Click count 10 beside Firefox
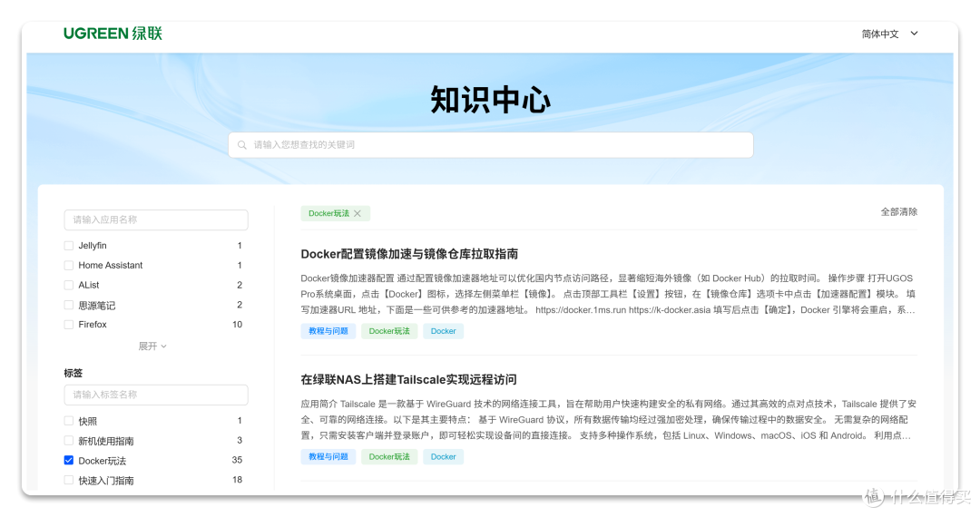The width and height of the screenshot is (980, 517). pyautogui.click(x=237, y=324)
